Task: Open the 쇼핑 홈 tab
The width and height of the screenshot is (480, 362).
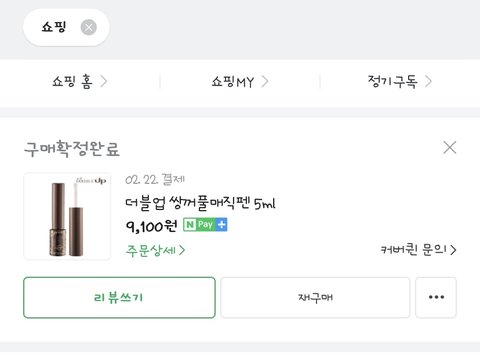Action: tap(80, 82)
